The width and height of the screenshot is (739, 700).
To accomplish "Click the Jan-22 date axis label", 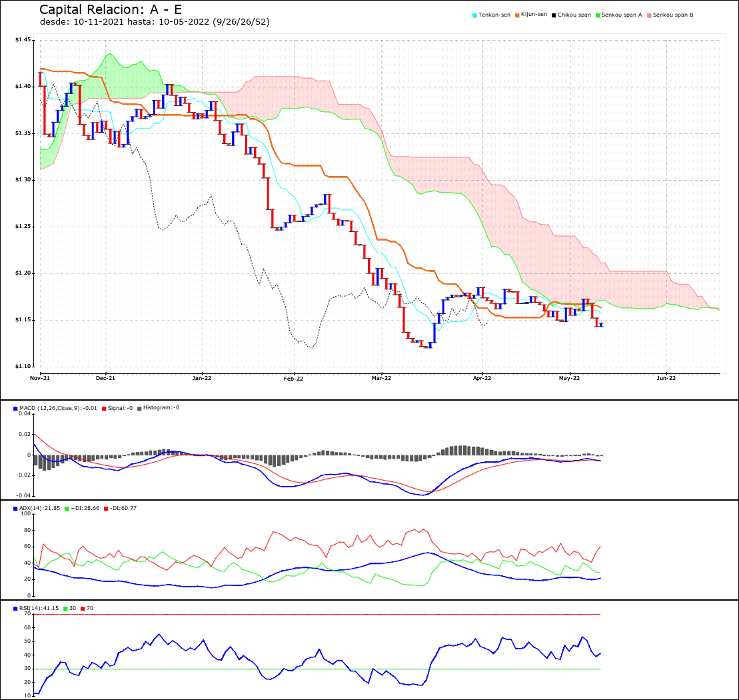I will [202, 378].
